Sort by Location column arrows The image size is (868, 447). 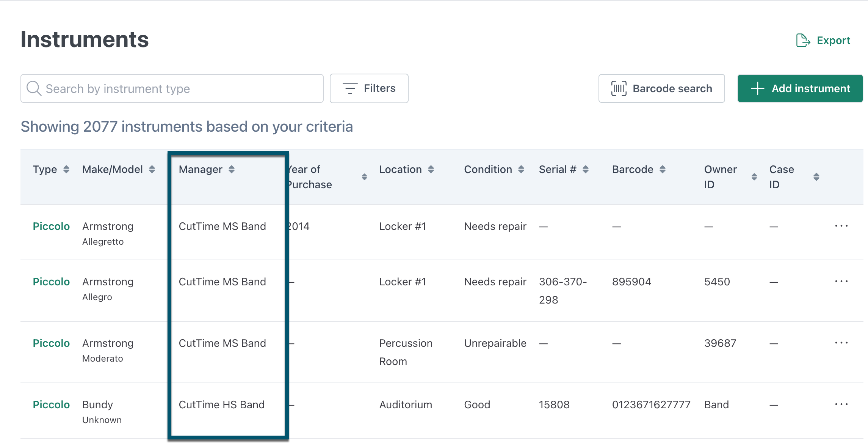(x=431, y=169)
